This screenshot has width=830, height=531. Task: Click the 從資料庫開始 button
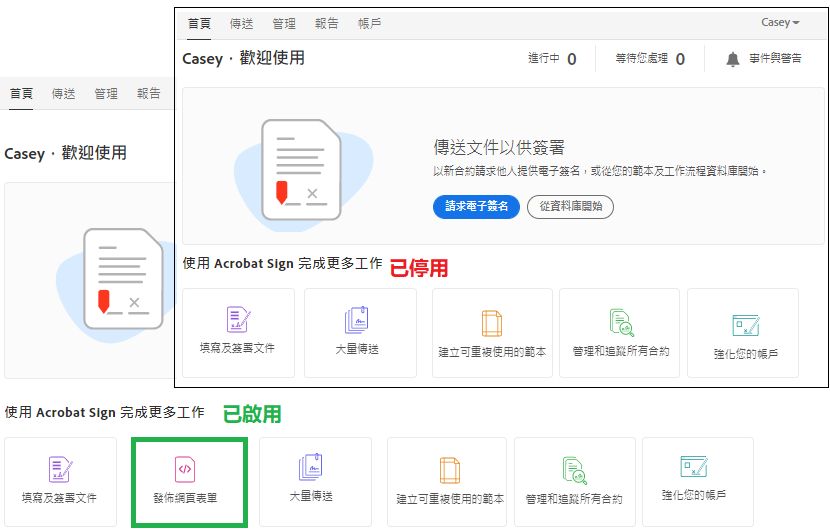[571, 206]
